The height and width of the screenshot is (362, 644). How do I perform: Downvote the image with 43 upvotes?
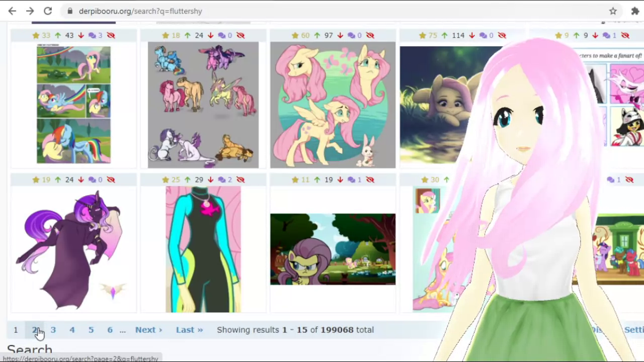[x=81, y=35]
